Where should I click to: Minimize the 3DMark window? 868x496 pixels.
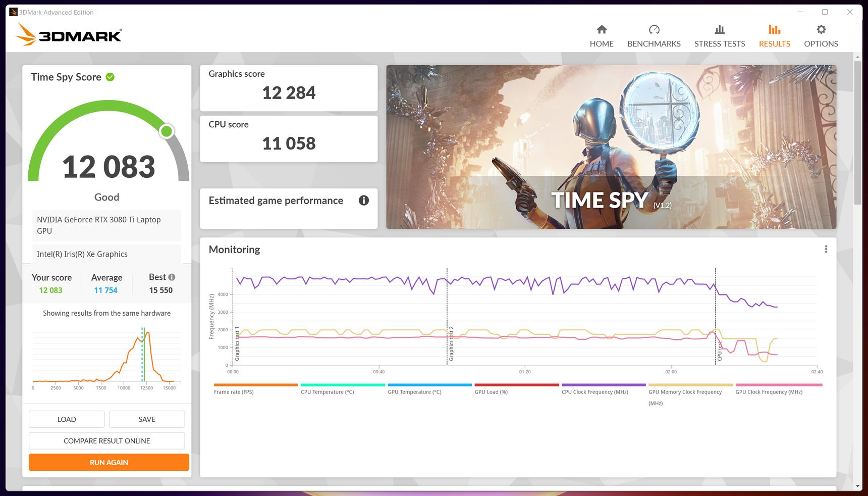coord(800,12)
